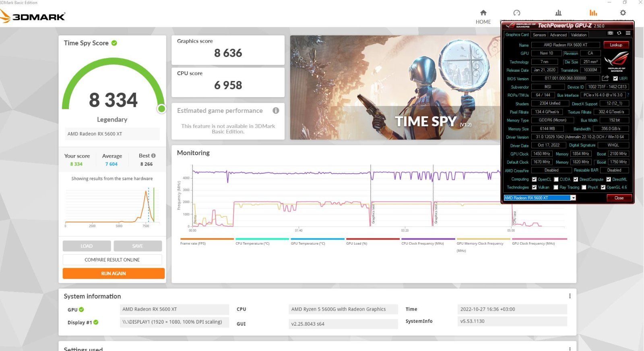
Task: Click the Lookup button in GPU-Z
Action: [x=616, y=45]
